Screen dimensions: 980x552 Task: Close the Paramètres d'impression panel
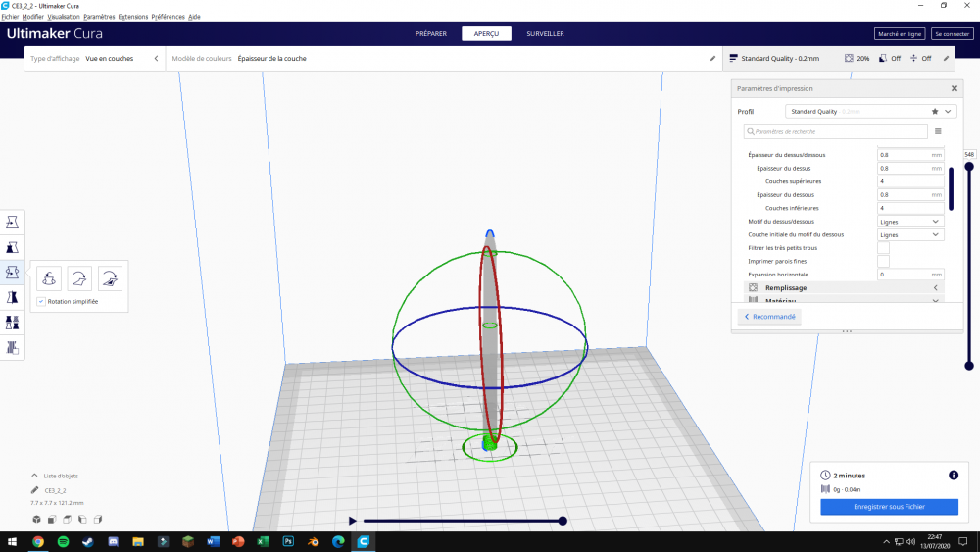tap(955, 88)
